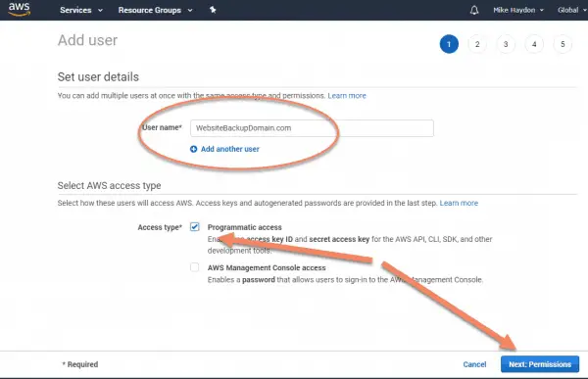Screen dimensions: 588x379
Task: Open the Mike Haydon account menu
Action: [x=518, y=10]
